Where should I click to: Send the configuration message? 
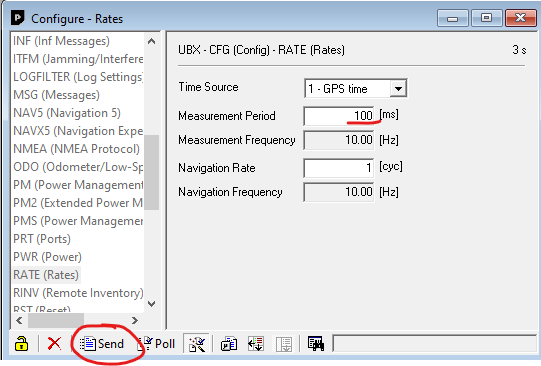coord(102,344)
